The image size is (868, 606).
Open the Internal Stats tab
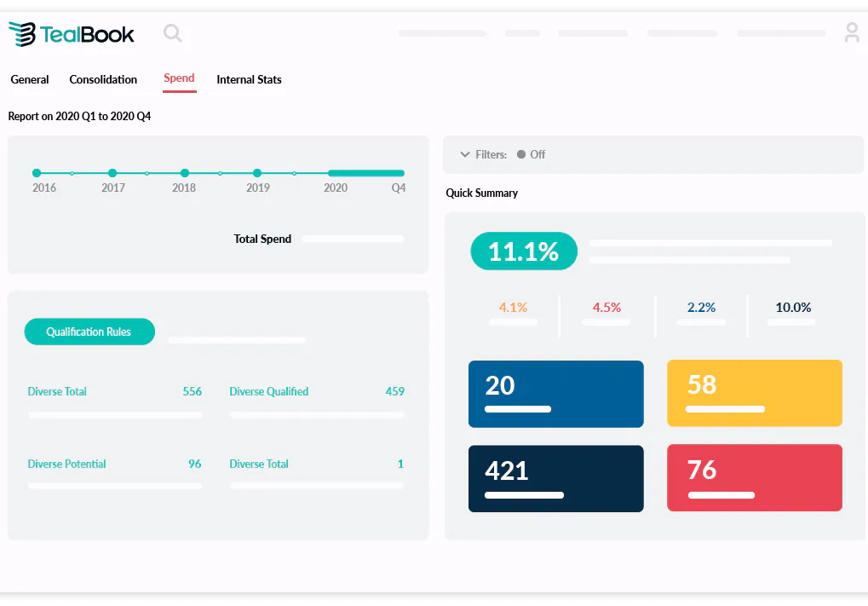(x=249, y=79)
